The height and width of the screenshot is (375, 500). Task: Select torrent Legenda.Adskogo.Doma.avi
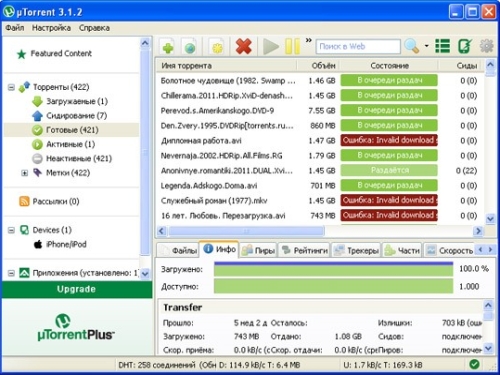click(209, 186)
